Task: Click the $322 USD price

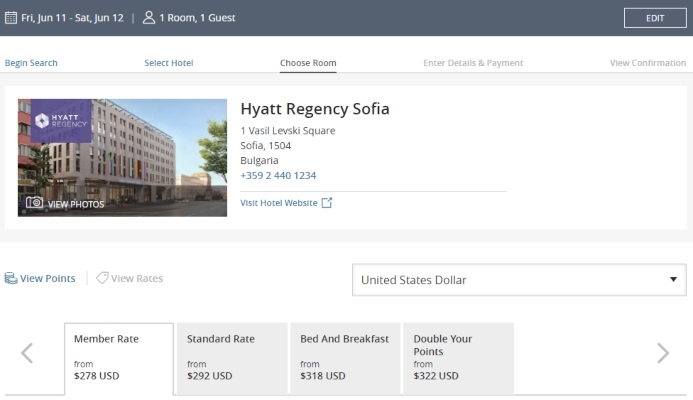Action: point(436,376)
